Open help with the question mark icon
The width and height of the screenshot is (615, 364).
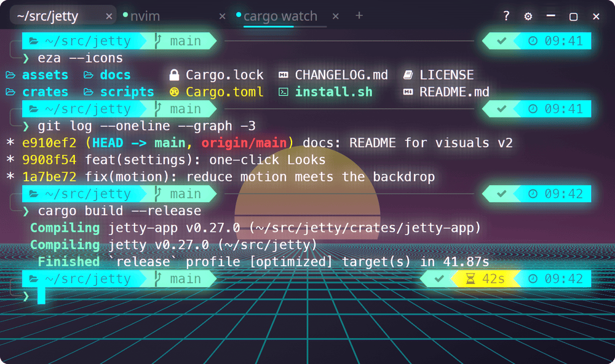coord(506,16)
